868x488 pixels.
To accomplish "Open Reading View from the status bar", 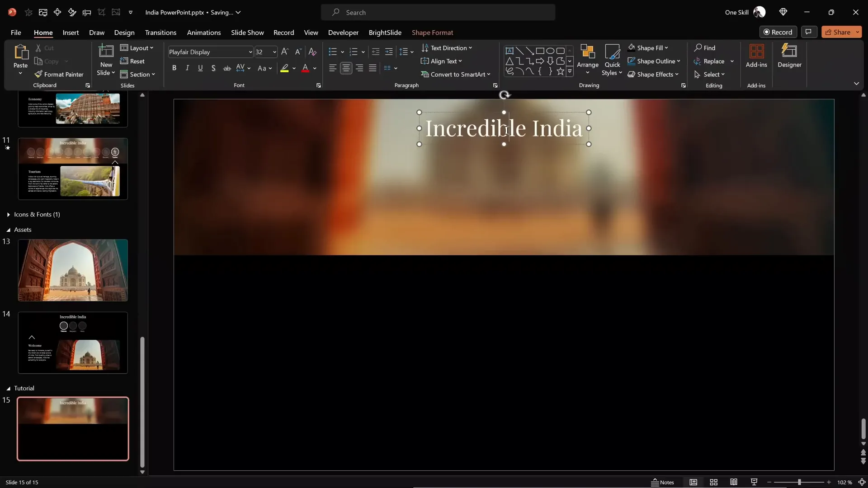I will pyautogui.click(x=734, y=482).
